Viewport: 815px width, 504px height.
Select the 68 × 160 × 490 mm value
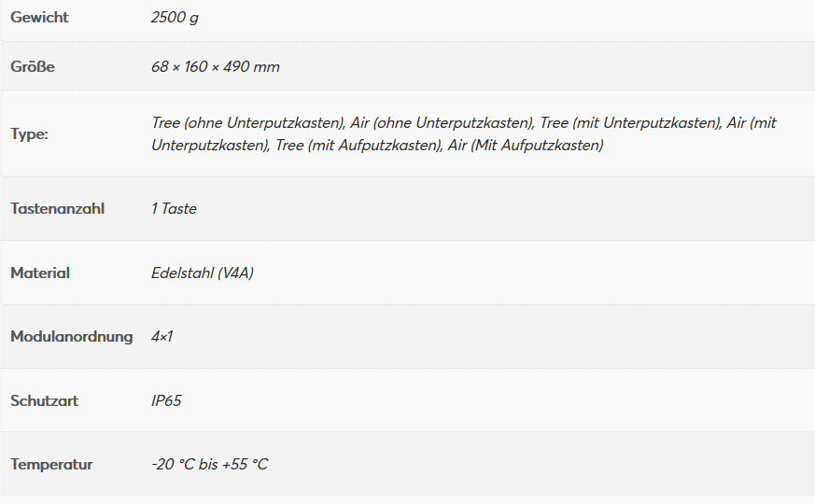(215, 67)
